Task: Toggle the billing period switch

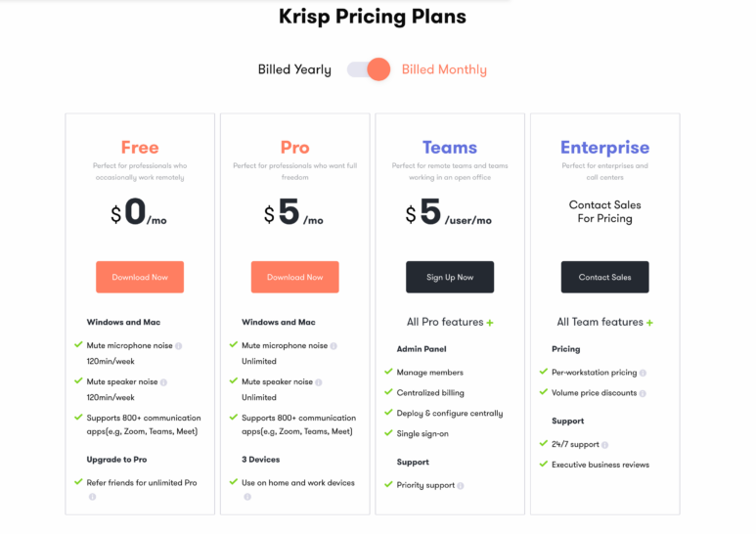Action: coord(369,69)
